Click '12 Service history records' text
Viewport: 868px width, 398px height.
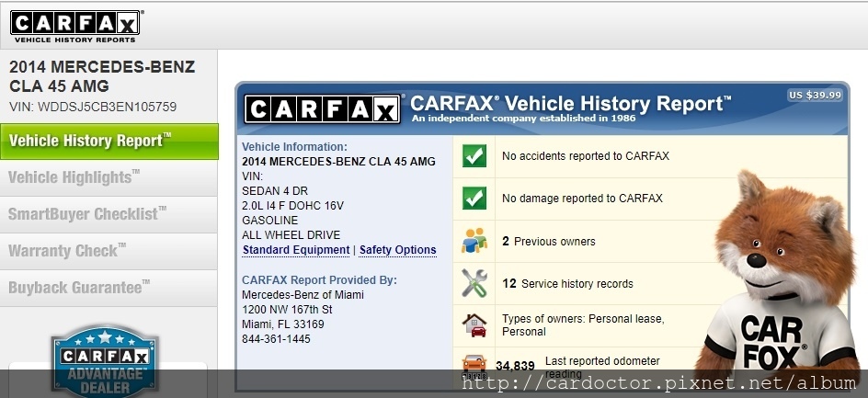pyautogui.click(x=567, y=284)
